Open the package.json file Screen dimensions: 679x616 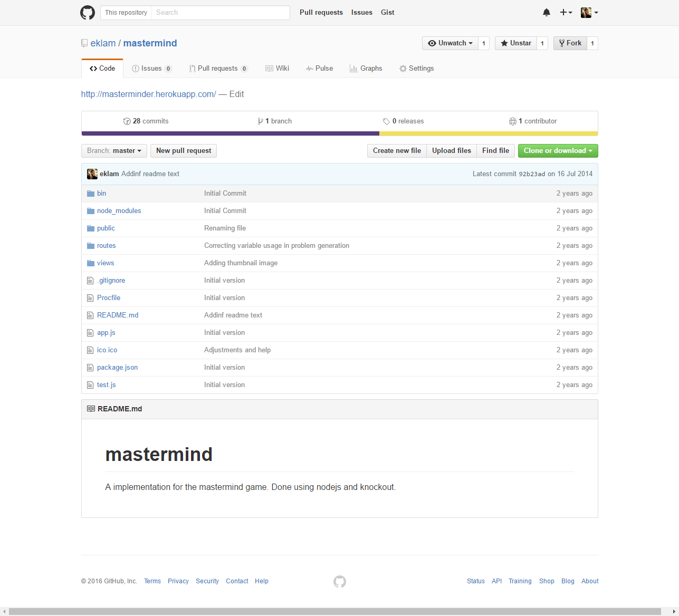(117, 368)
